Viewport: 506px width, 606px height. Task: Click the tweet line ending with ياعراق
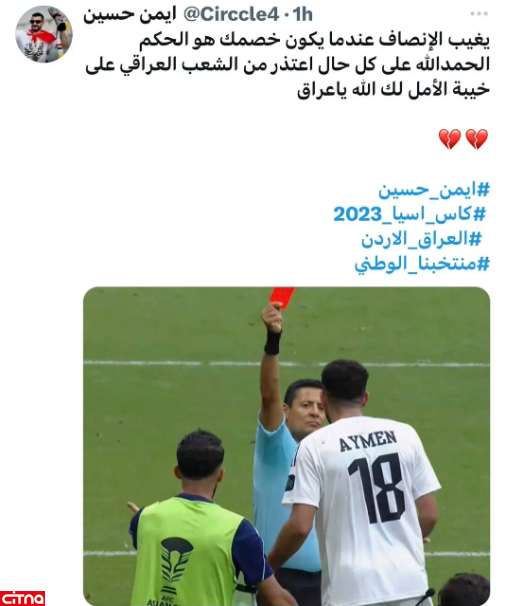393,90
